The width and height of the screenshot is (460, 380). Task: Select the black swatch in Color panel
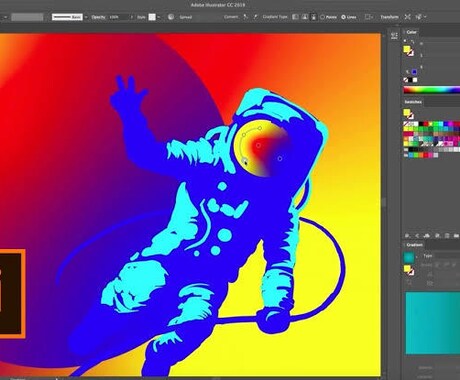[411, 80]
